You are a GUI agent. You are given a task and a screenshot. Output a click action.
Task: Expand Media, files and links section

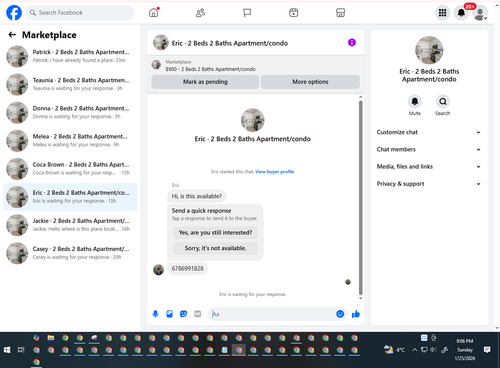429,166
